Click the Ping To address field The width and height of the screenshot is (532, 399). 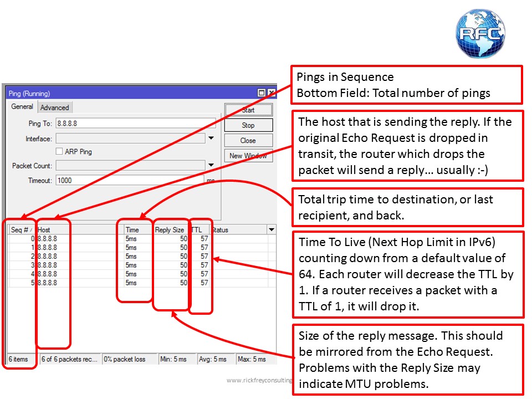(133, 123)
